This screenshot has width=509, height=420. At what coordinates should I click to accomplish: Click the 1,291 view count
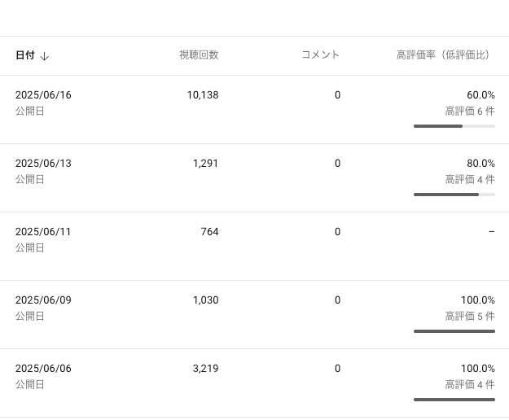point(205,164)
